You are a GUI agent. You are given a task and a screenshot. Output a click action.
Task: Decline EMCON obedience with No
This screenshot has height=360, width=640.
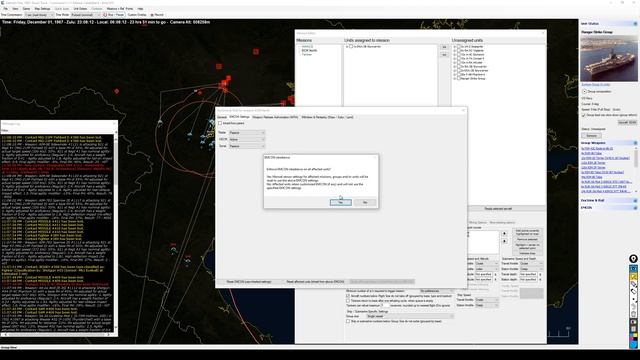tap(365, 202)
